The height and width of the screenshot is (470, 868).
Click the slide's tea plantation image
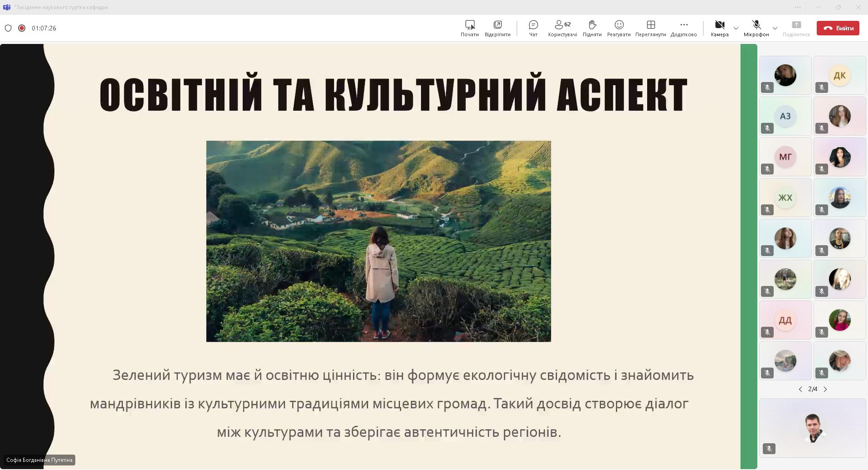coord(379,241)
